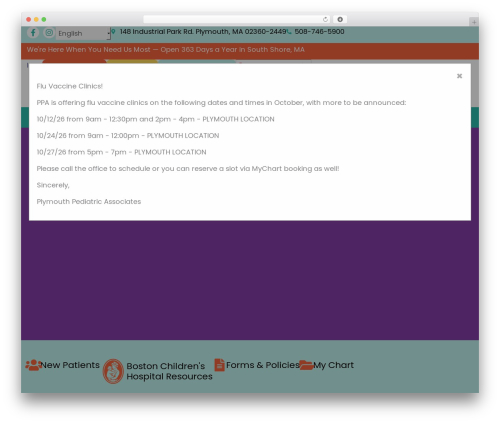Open the New Patients link
The width and height of the screenshot is (500, 423).
click(x=70, y=365)
